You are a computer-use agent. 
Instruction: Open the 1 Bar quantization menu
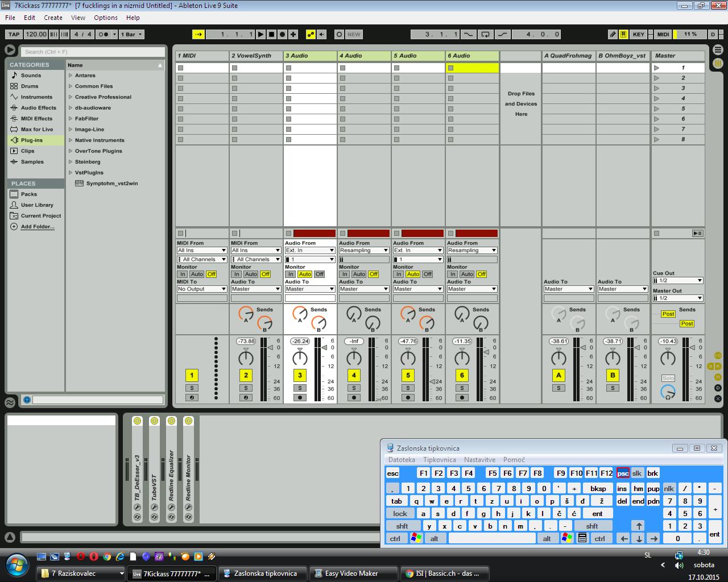(x=132, y=34)
